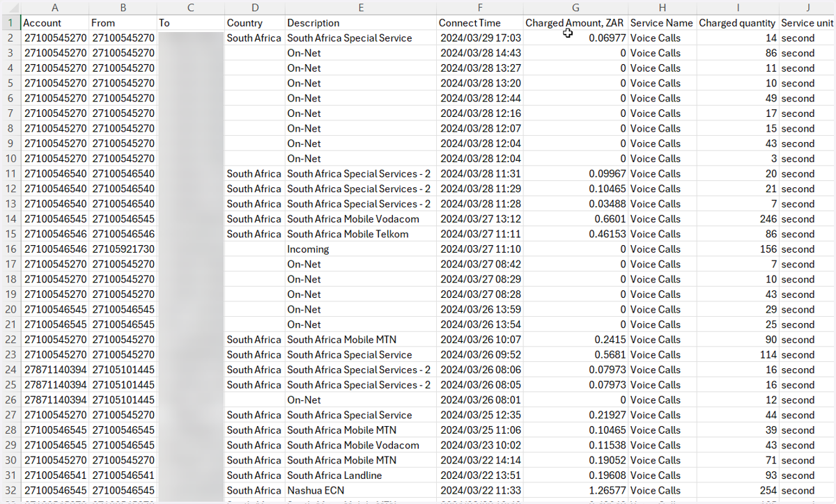Select column J header

807,7
